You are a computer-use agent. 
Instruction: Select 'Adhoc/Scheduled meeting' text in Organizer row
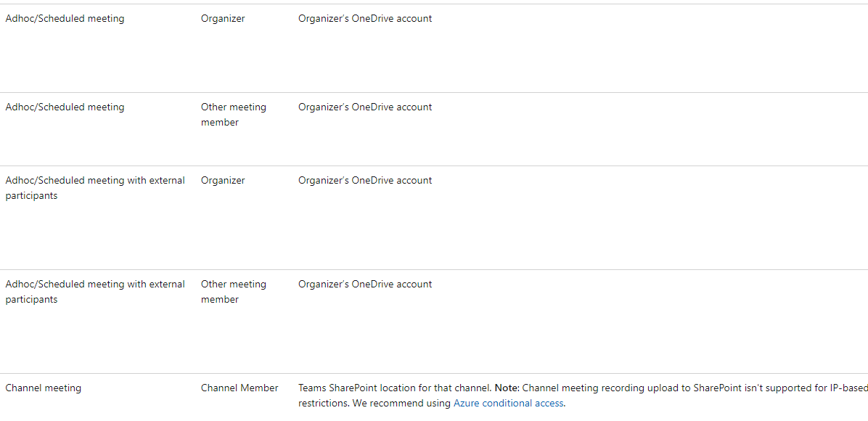click(x=65, y=18)
